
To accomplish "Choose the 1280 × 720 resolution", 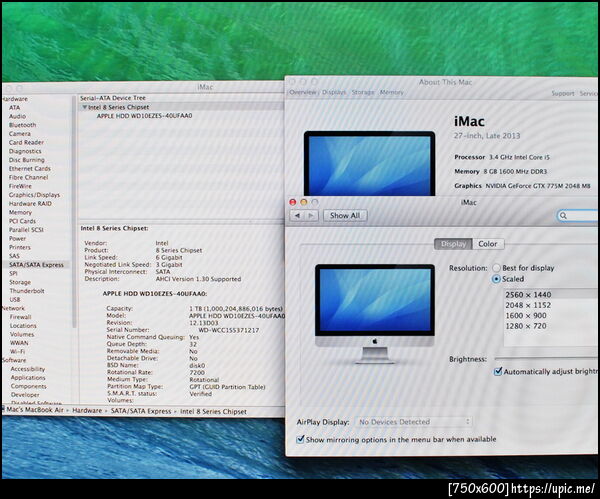I will [x=550, y=326].
